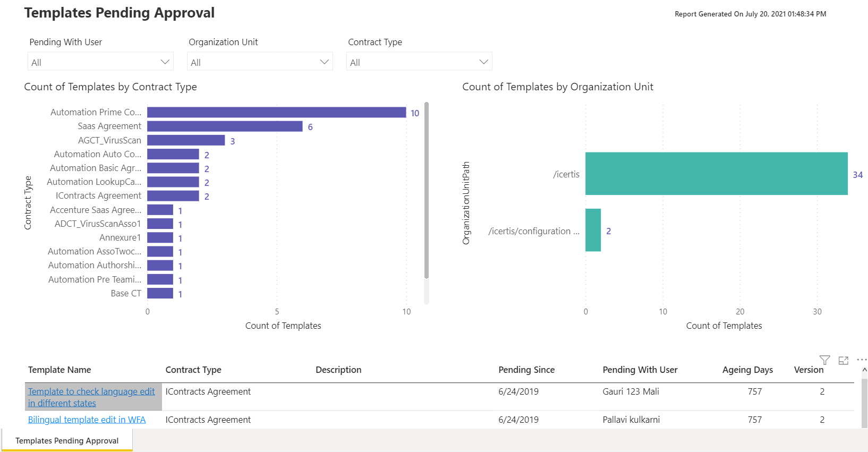This screenshot has width=868, height=452.
Task: Click the table's scroll up arrow
Action: [864, 370]
